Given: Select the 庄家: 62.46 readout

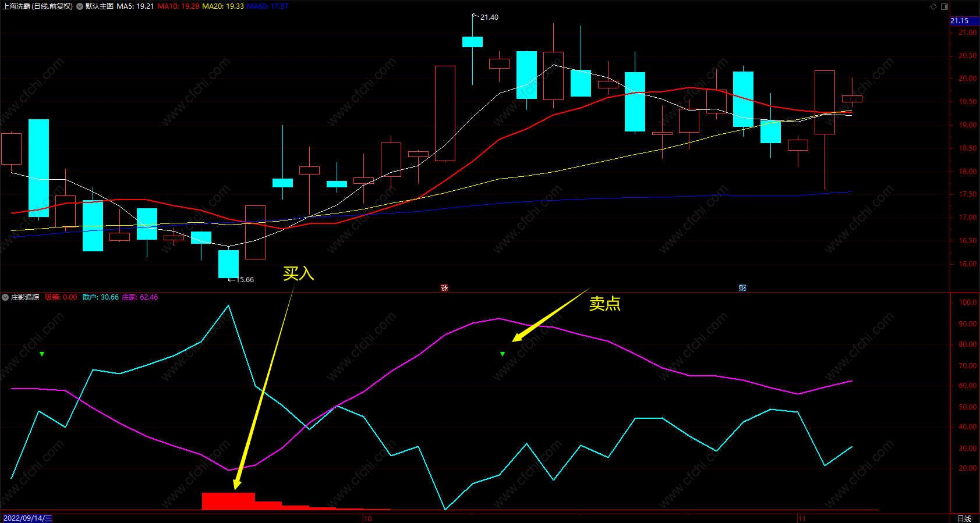Looking at the screenshot, I should pyautogui.click(x=140, y=297).
